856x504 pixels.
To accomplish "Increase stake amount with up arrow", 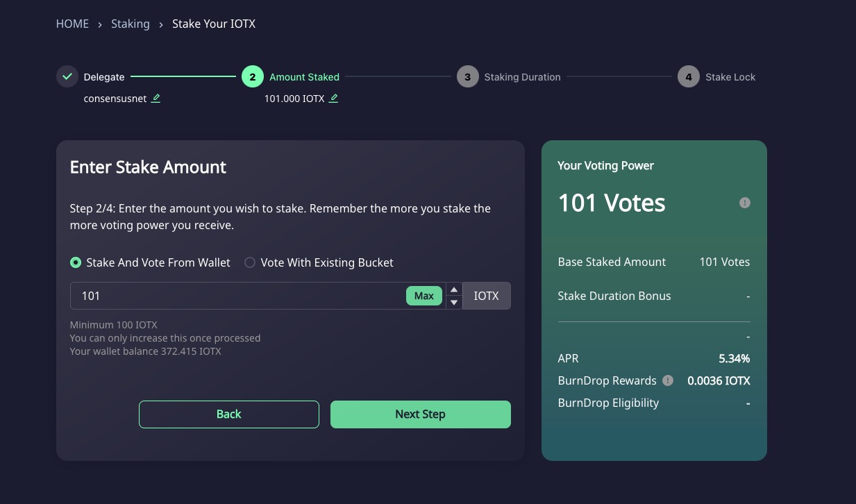I will [x=454, y=289].
